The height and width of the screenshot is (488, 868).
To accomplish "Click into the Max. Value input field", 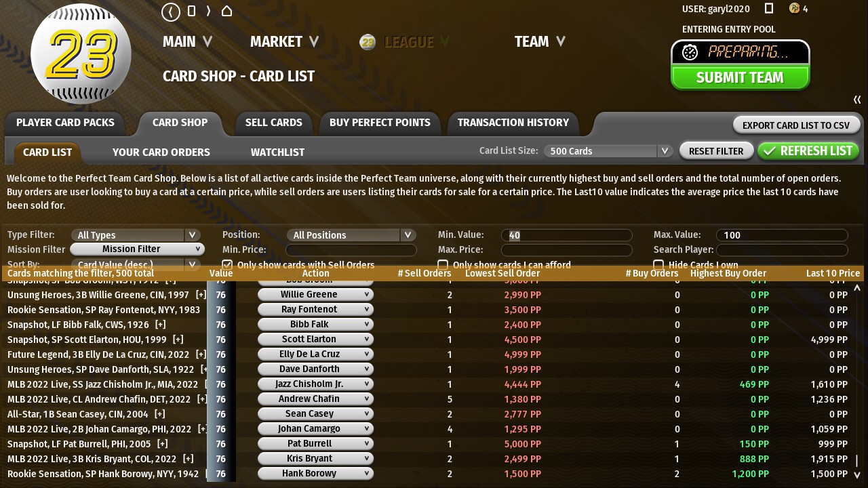I will coord(782,235).
